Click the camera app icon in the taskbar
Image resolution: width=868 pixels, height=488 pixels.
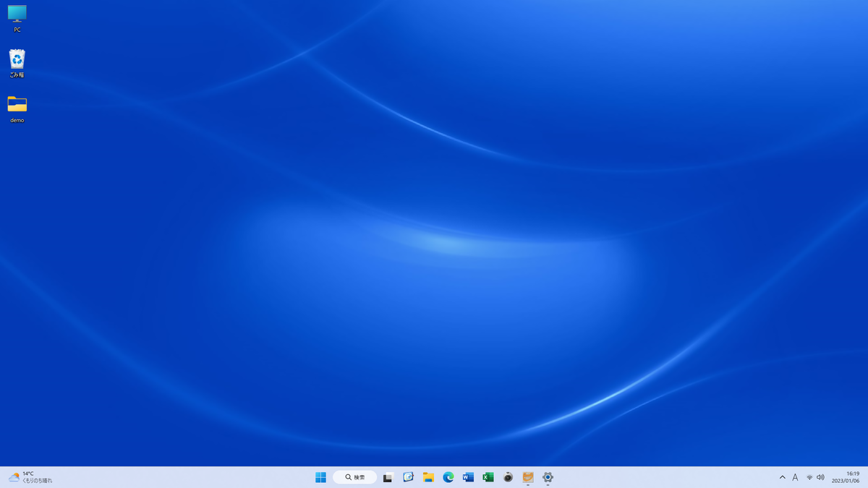click(x=508, y=477)
